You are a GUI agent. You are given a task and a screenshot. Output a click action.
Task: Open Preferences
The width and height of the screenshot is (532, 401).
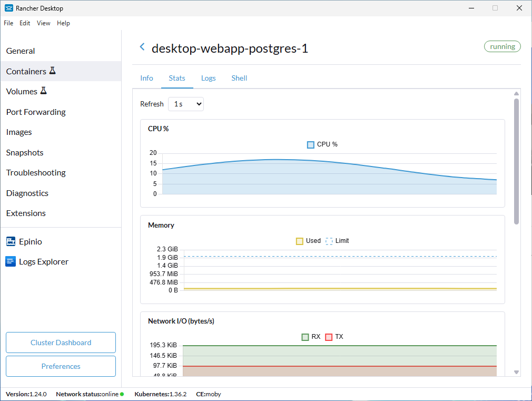pos(61,366)
